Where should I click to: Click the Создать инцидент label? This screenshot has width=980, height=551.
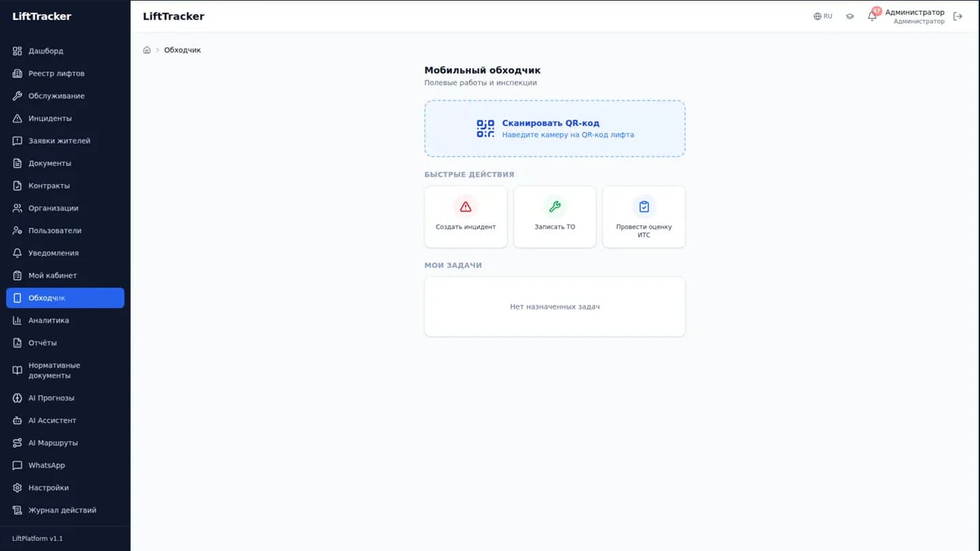[x=465, y=227]
